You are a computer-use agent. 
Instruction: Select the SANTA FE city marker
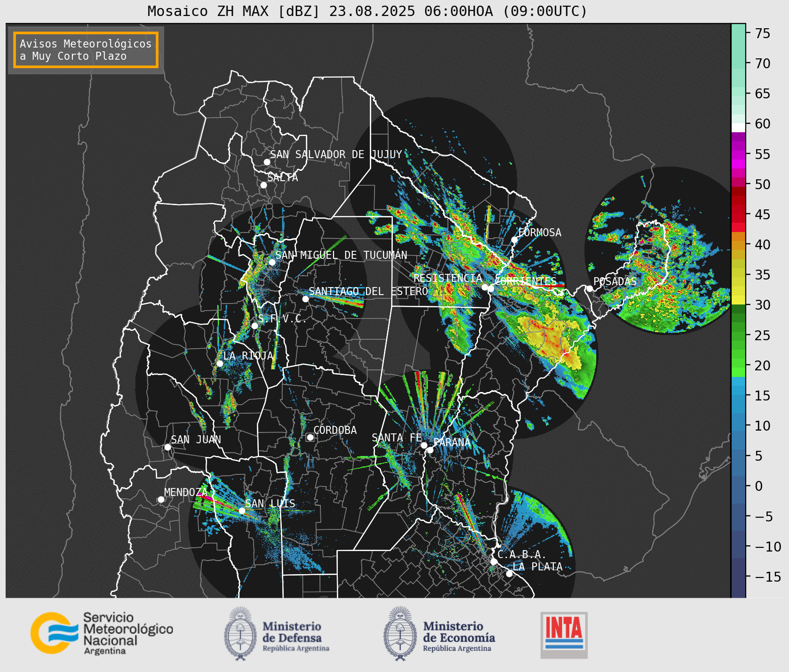pyautogui.click(x=424, y=445)
